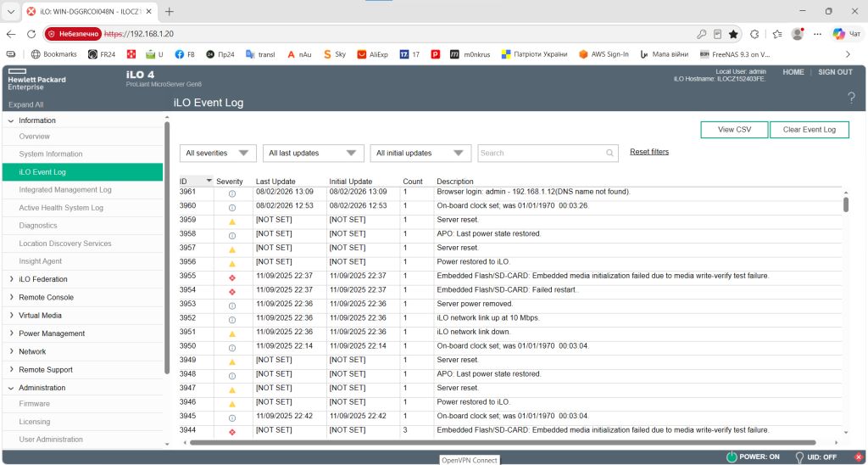This screenshot has width=868, height=465.
Task: Click the warning severity icon on row 3959
Action: (232, 221)
